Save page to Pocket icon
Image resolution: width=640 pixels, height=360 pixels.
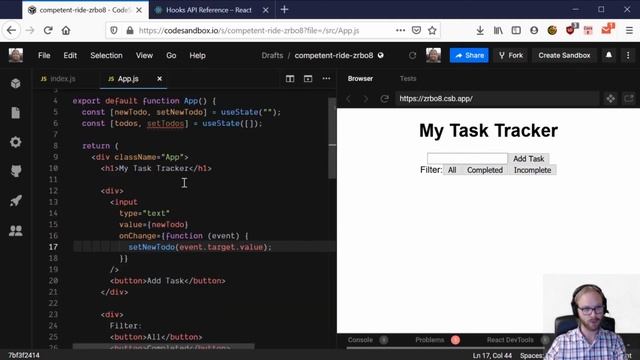point(416,30)
